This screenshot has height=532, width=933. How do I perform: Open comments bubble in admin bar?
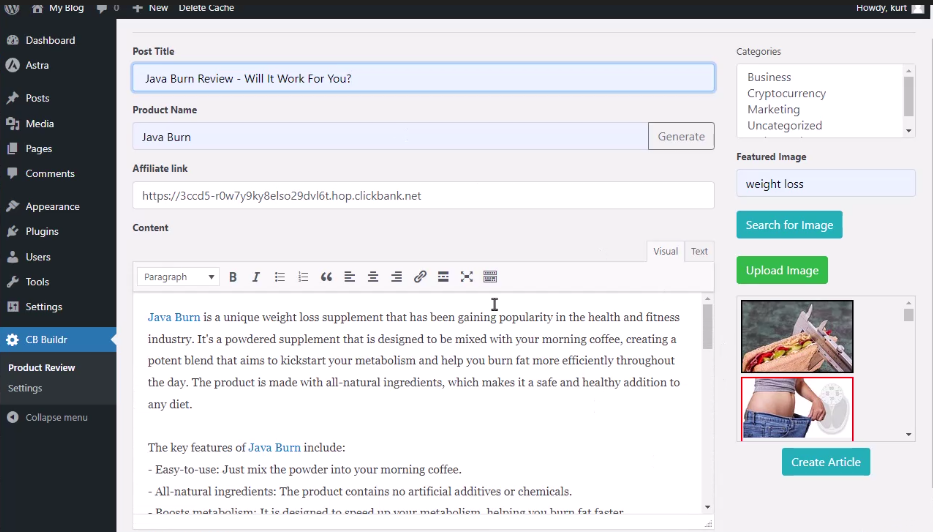(108, 8)
